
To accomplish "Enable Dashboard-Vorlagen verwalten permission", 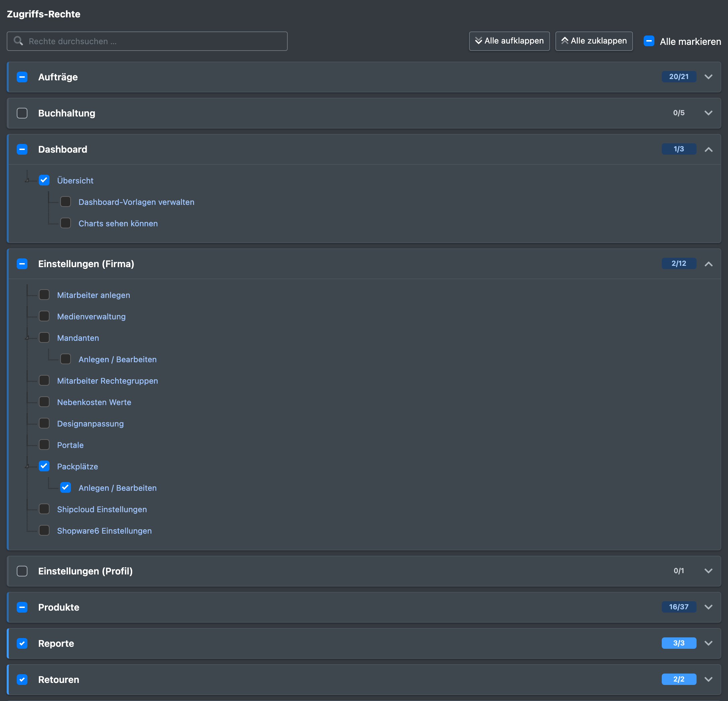I will (x=66, y=202).
